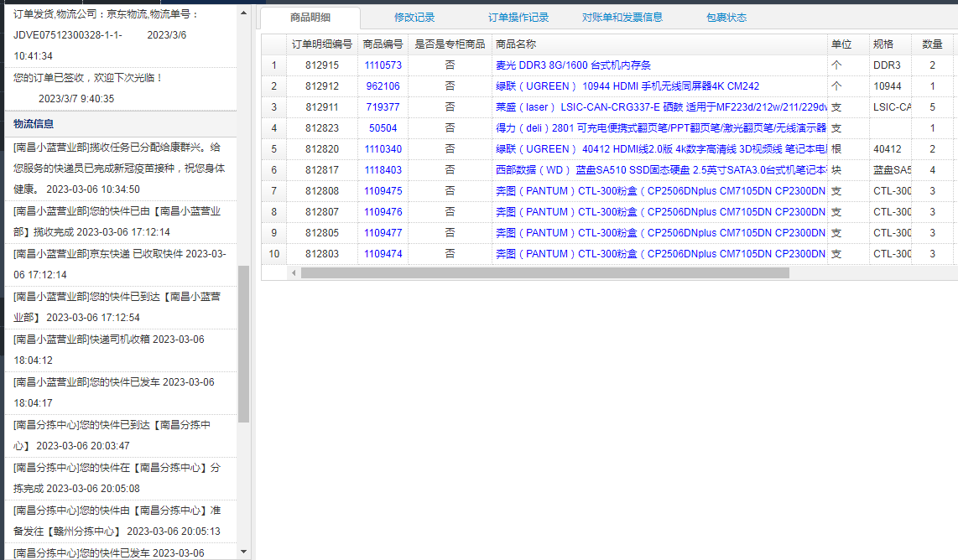Open PANTUM CTL-300粉盒 link in row 812803
The width and height of the screenshot is (958, 560).
point(661,254)
